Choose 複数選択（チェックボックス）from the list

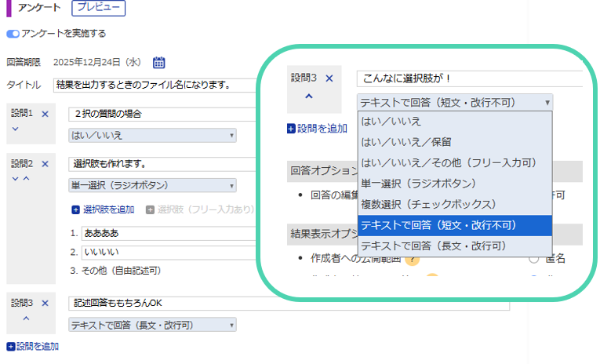coord(429,204)
